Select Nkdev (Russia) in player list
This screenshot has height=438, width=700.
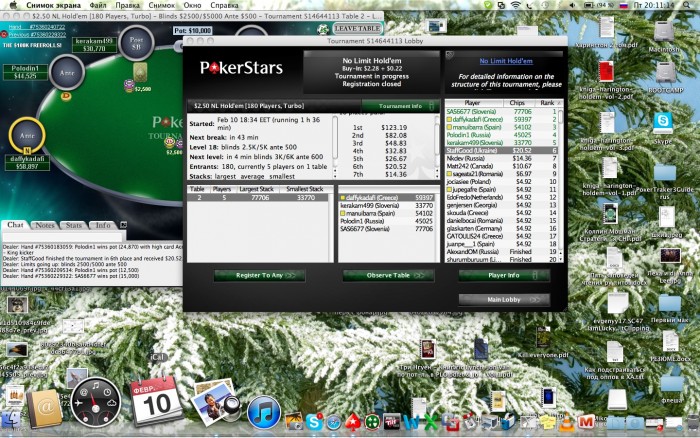tap(501, 158)
